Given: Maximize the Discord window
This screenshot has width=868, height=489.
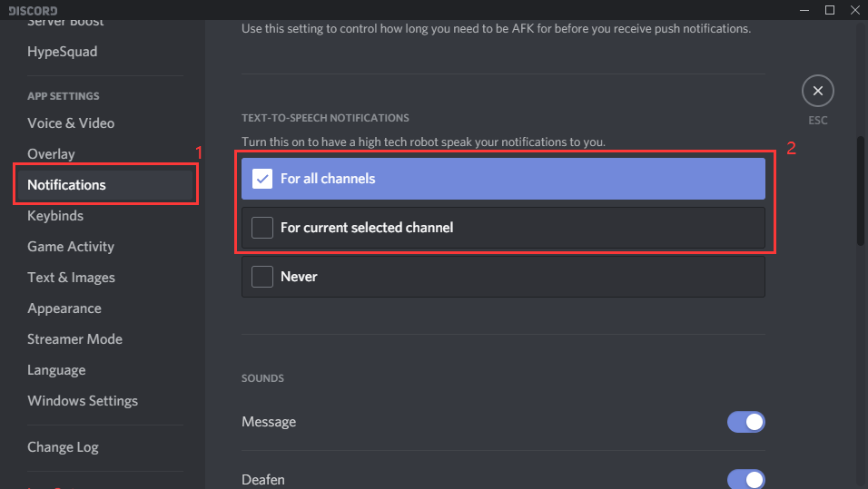Looking at the screenshot, I should pos(829,10).
